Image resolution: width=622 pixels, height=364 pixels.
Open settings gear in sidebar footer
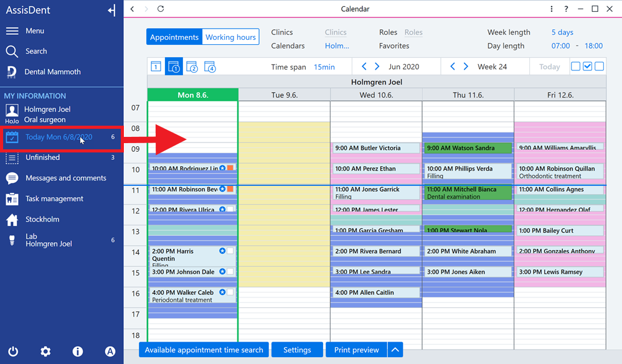click(45, 352)
